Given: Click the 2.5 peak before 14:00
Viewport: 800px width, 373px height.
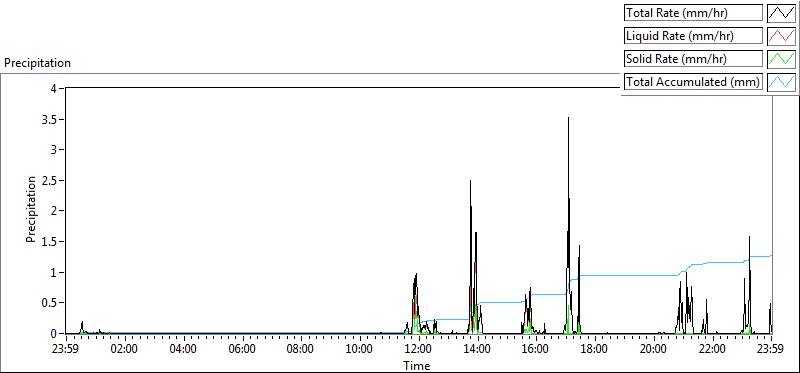Looking at the screenshot, I should [x=470, y=181].
